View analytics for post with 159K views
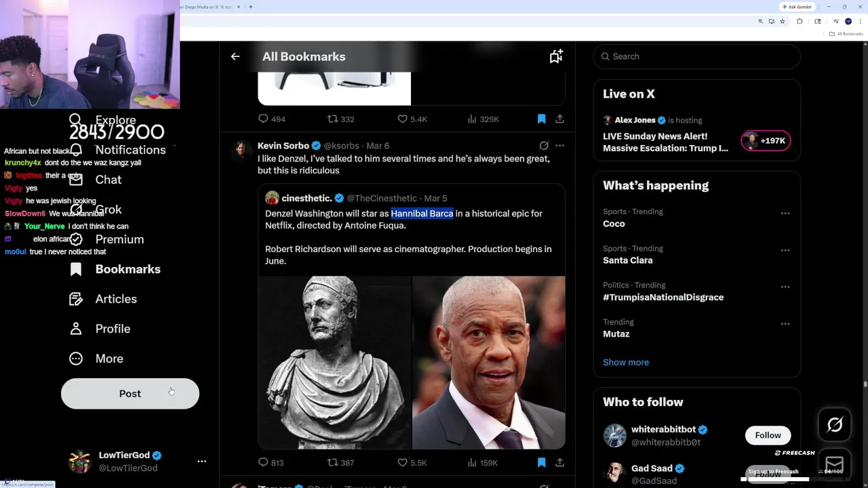Image resolution: width=868 pixels, height=488 pixels. click(x=482, y=462)
